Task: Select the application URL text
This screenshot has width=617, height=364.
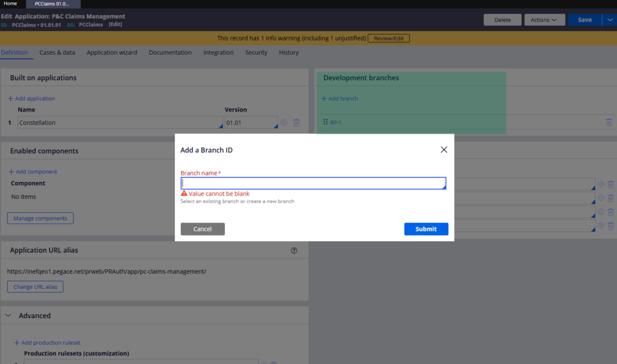Action: click(x=107, y=271)
